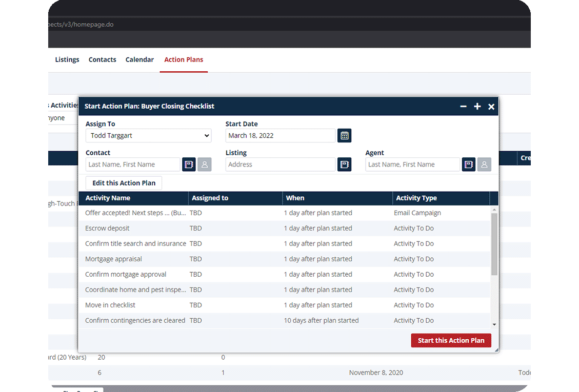Click the browser URL address text
Screen dimensions: 579x392
(x=81, y=25)
